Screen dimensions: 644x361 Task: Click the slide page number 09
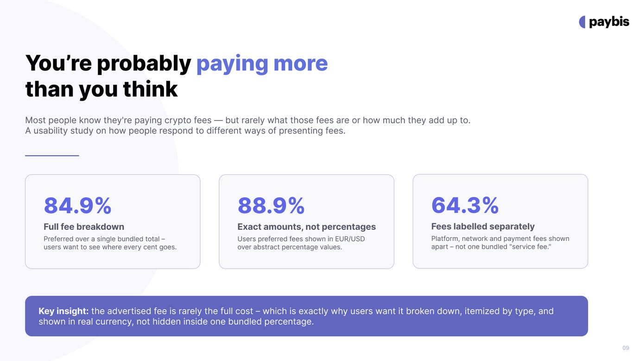coord(626,348)
